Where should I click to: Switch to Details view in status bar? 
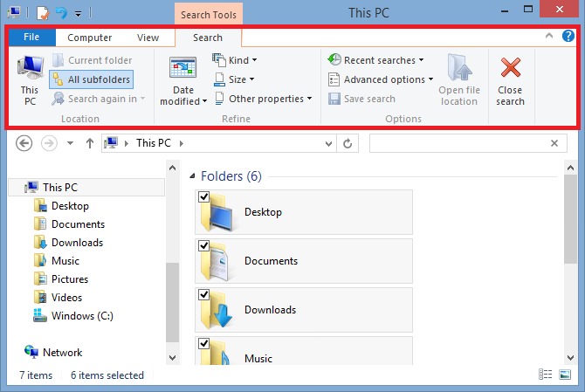pos(545,375)
